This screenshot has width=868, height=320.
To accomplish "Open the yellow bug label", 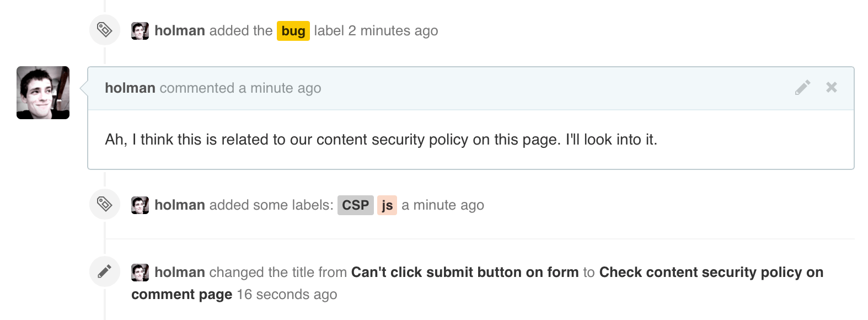I will [293, 31].
